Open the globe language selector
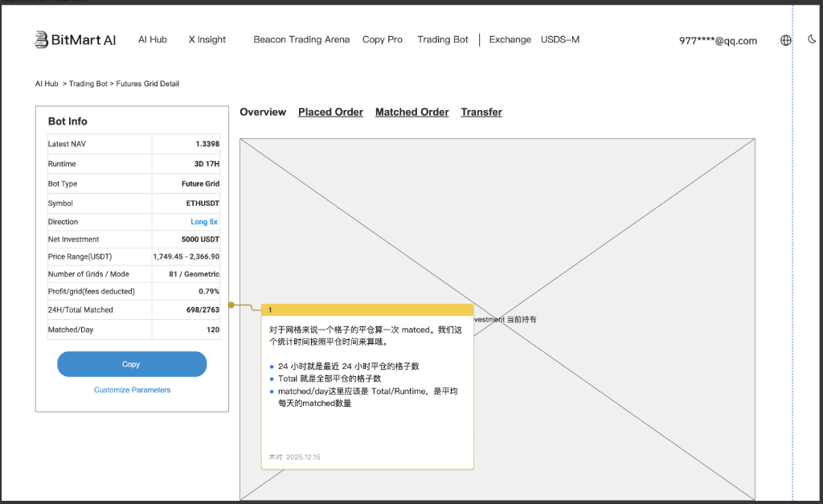The height and width of the screenshot is (504, 823). tap(786, 40)
